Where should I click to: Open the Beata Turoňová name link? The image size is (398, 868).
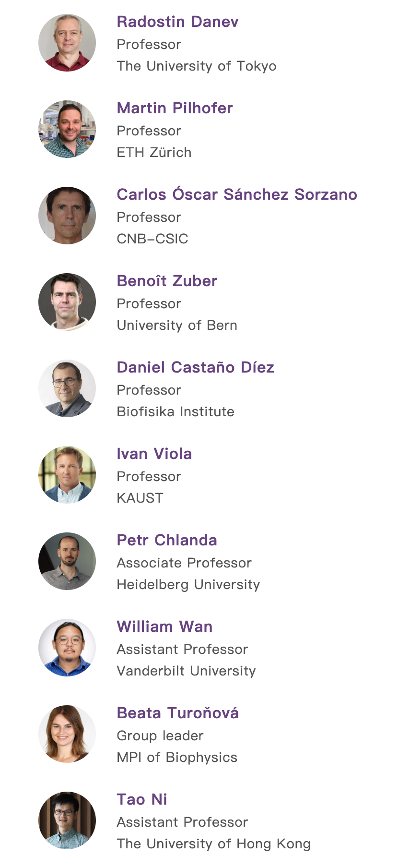(x=177, y=713)
